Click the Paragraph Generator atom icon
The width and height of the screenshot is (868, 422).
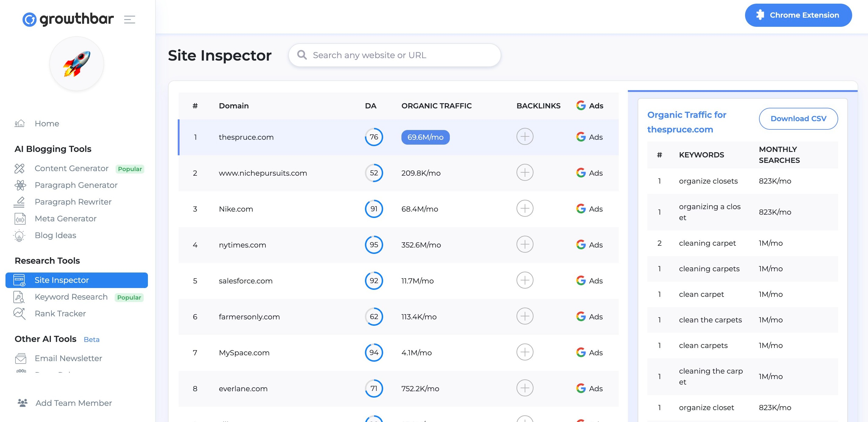[x=20, y=185]
